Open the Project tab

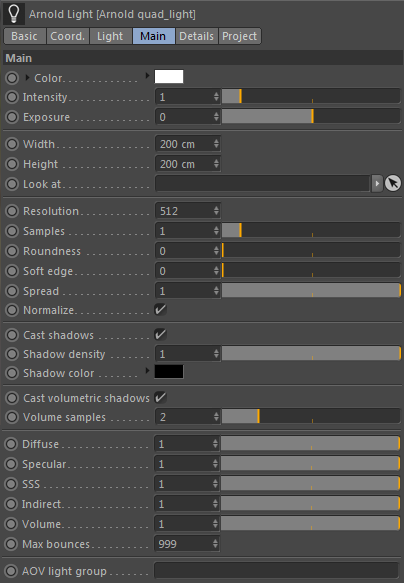(240, 36)
